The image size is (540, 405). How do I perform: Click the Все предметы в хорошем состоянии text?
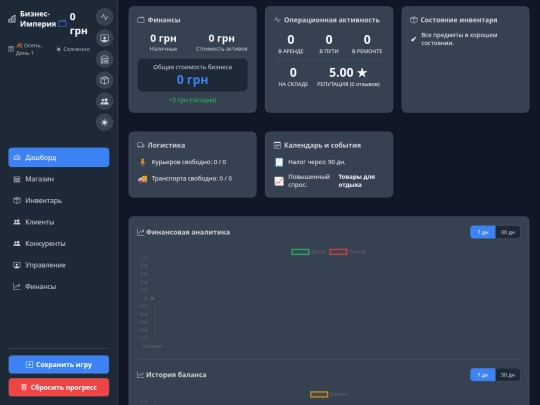click(x=459, y=39)
